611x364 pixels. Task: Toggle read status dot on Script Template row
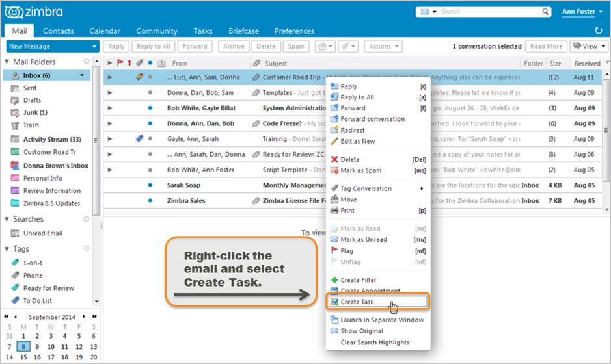(x=150, y=170)
